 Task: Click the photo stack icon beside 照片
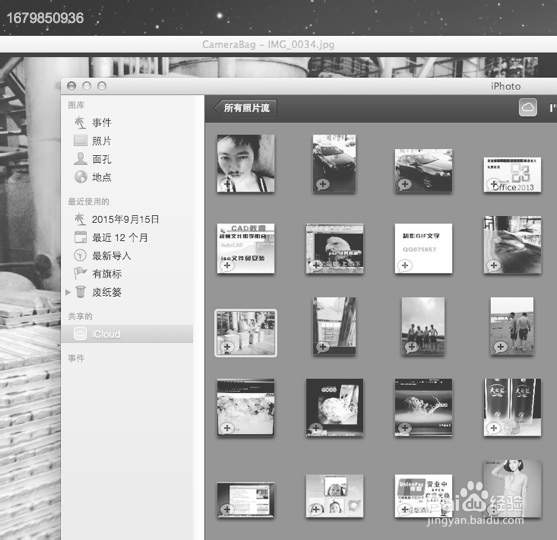80,141
